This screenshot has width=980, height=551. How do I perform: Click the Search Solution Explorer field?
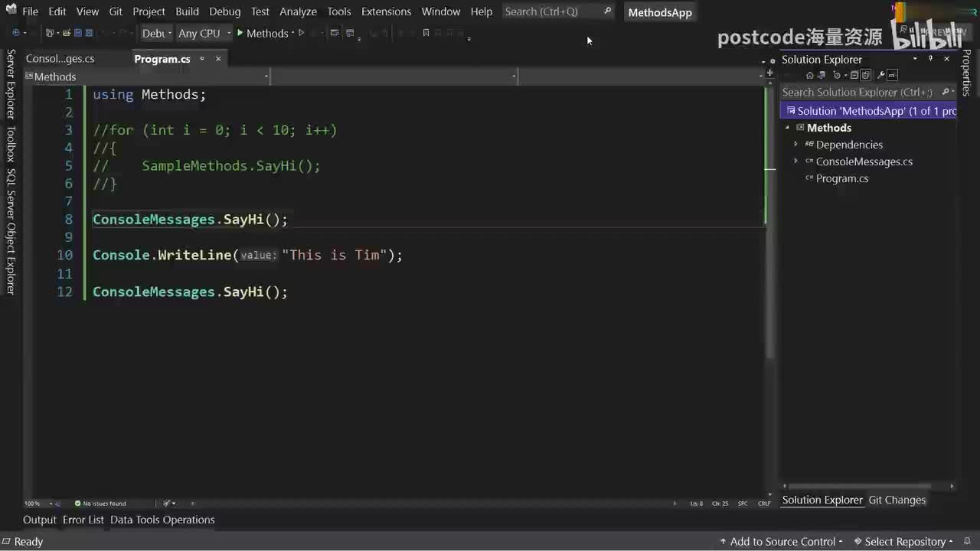coord(868,92)
